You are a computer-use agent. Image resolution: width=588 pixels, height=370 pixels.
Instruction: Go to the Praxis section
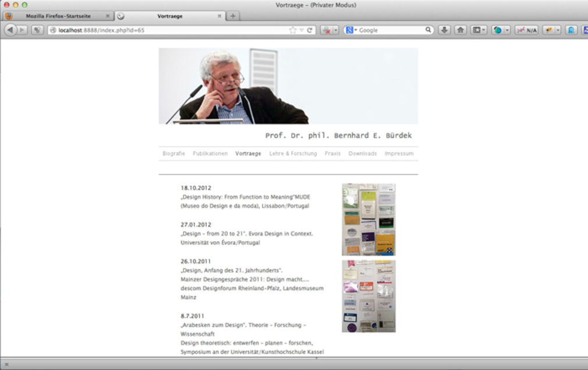pos(332,153)
